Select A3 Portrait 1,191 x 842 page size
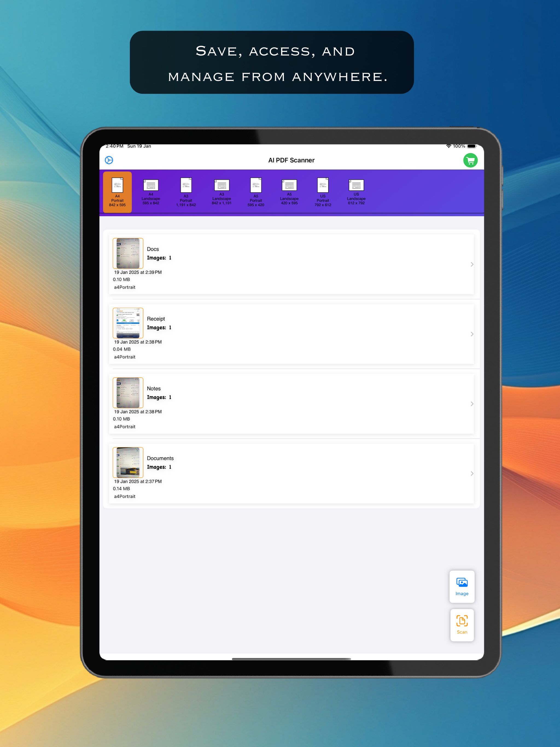560x747 pixels. [x=186, y=192]
